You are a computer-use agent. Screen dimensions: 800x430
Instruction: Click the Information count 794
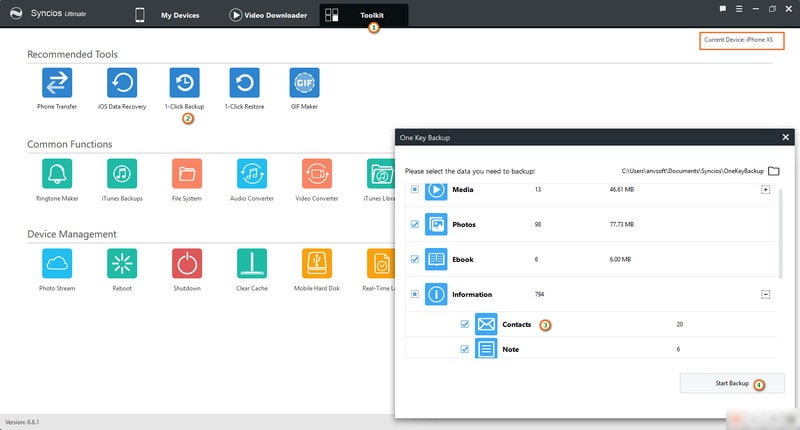[x=539, y=294]
